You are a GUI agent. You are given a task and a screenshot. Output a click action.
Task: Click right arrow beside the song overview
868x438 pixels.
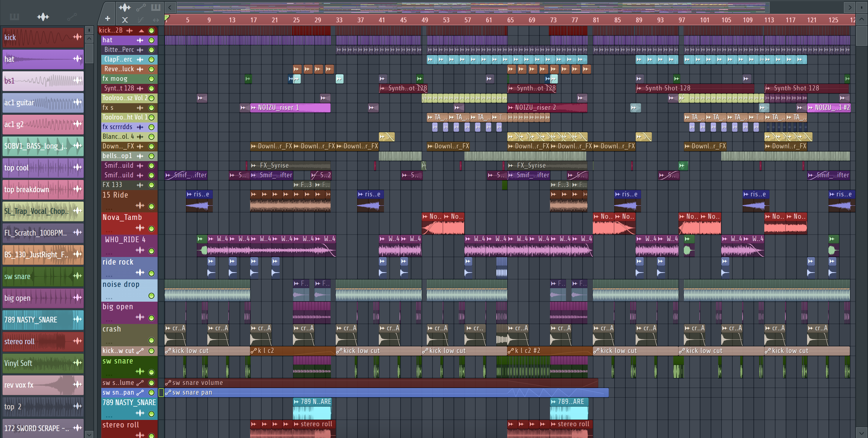tap(850, 8)
